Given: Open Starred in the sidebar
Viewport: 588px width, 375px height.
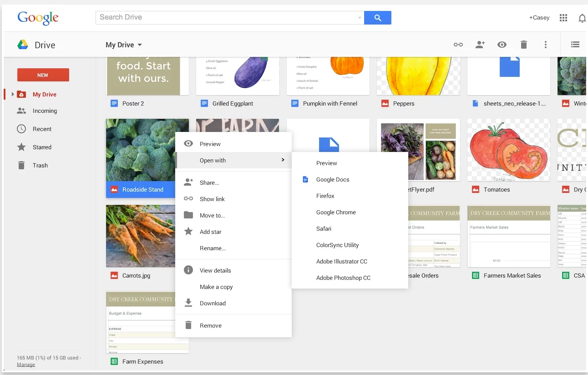Looking at the screenshot, I should click(x=42, y=147).
